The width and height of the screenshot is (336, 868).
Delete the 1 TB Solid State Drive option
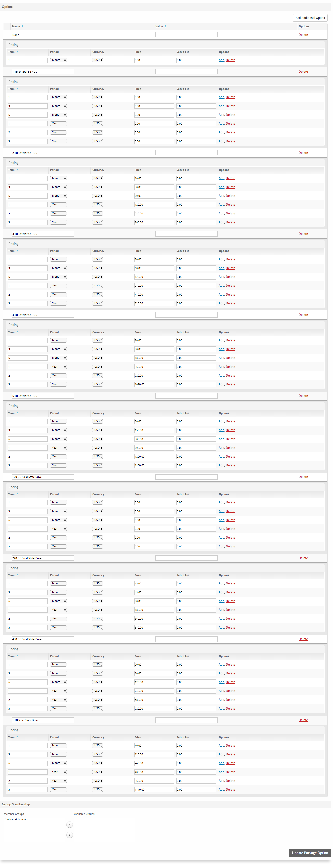click(x=303, y=720)
